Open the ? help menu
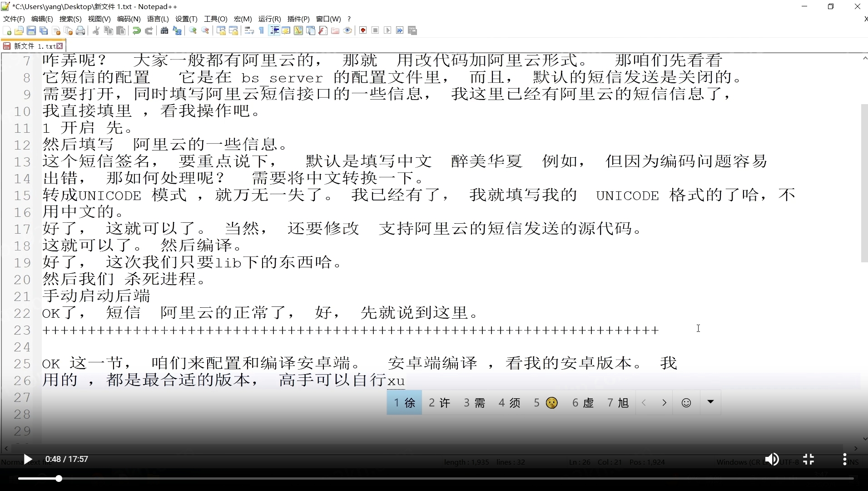Viewport: 868px width, 491px height. (349, 19)
